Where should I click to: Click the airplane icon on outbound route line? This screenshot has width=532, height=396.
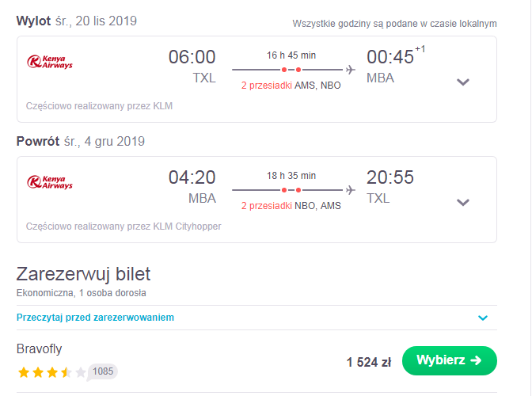point(351,70)
